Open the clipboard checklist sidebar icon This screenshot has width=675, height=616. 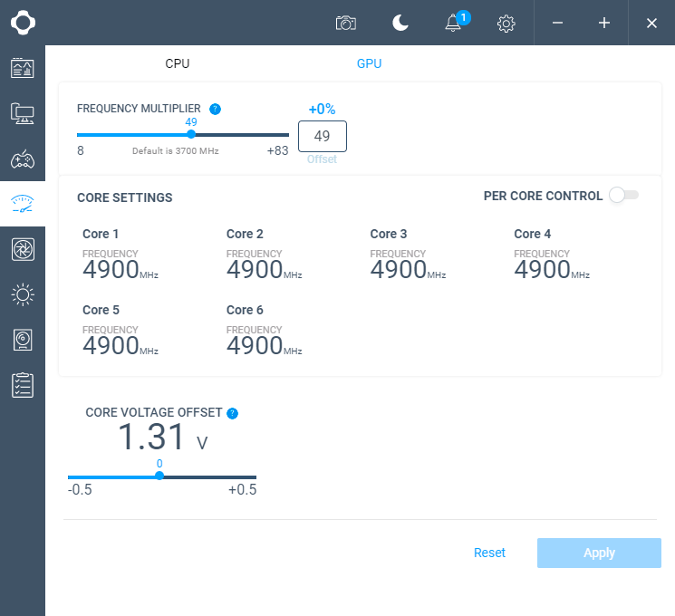pos(22,385)
